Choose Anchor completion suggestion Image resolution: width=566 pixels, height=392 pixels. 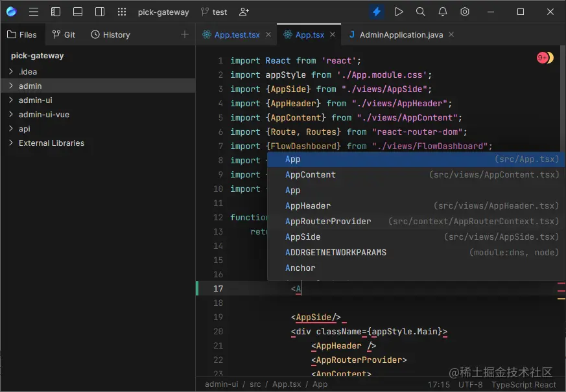416,268
